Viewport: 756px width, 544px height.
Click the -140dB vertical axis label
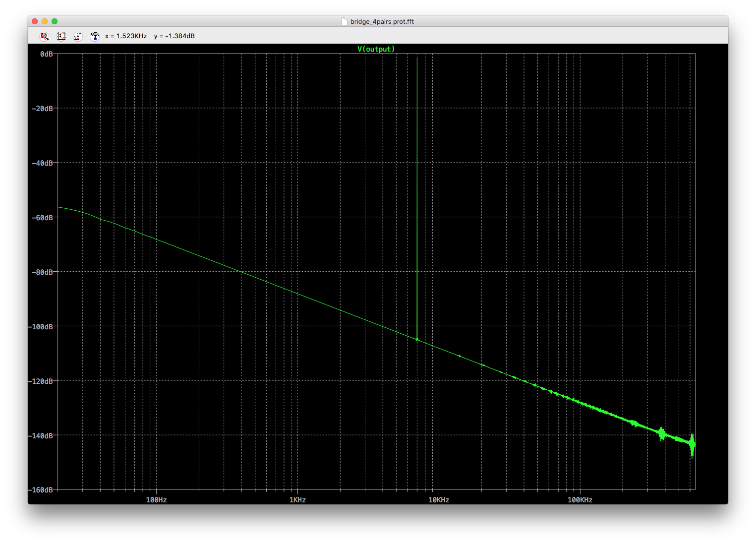41,436
